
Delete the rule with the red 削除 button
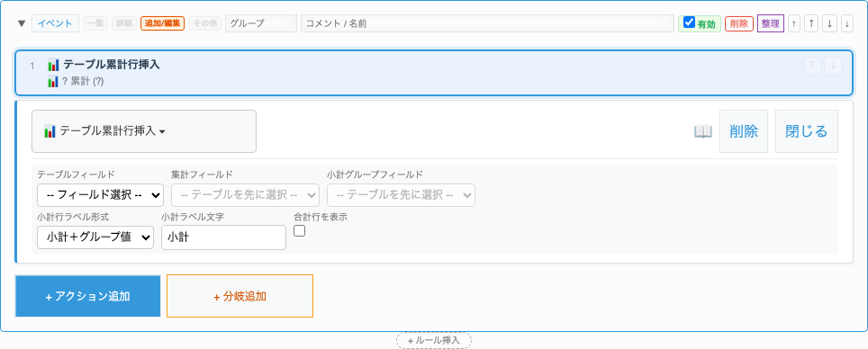click(739, 23)
